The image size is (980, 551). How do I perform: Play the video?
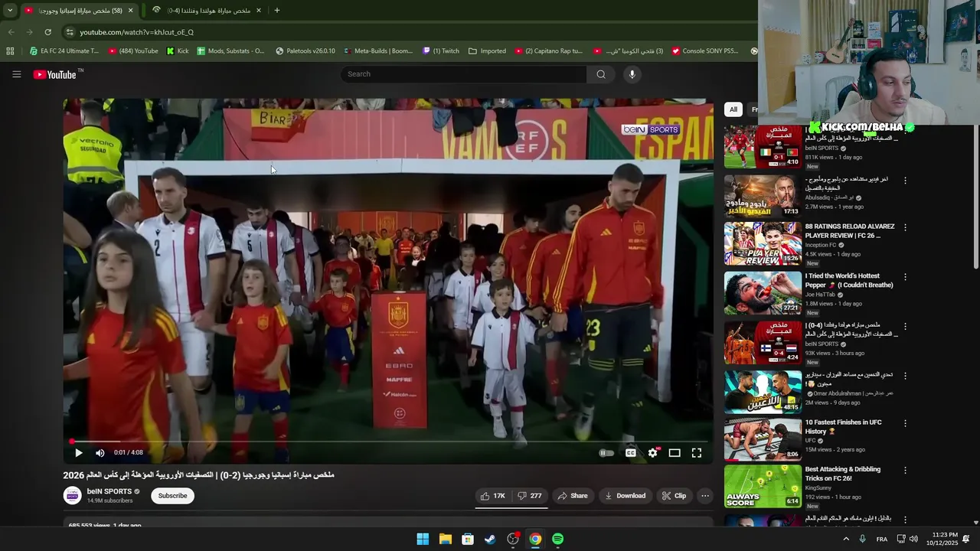[78, 453]
